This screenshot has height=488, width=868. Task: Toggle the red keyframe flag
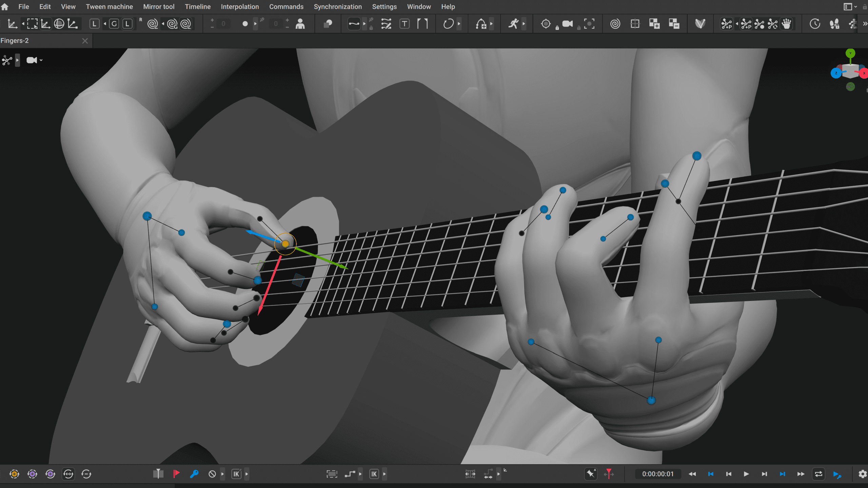176,474
